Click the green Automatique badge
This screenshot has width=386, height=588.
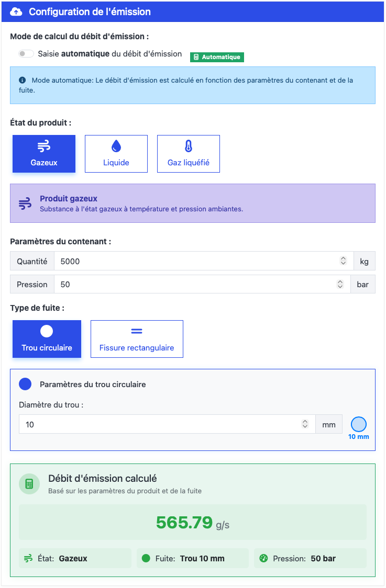217,57
